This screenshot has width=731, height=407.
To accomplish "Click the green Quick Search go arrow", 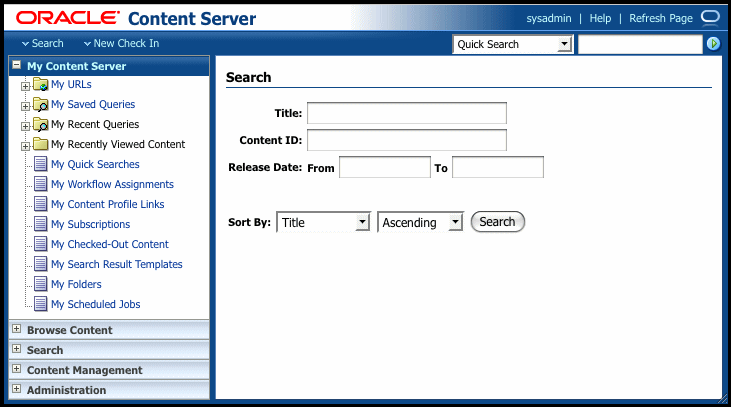I will pos(713,44).
